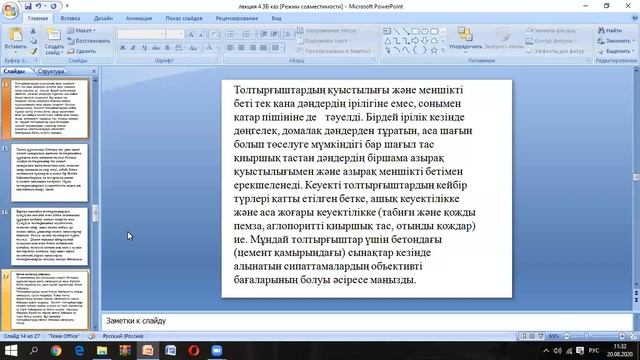Clear formatting with the eraser icon
This screenshot has width=640, height=360.
[x=214, y=35]
